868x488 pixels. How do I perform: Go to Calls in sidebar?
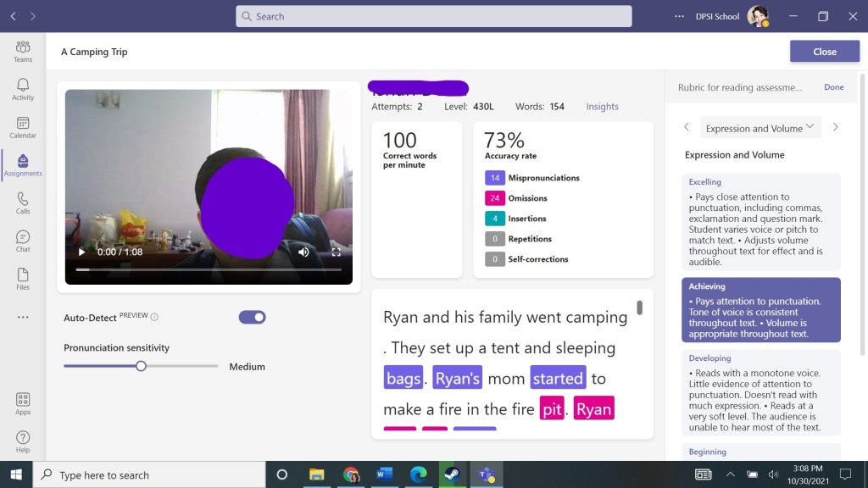[23, 202]
